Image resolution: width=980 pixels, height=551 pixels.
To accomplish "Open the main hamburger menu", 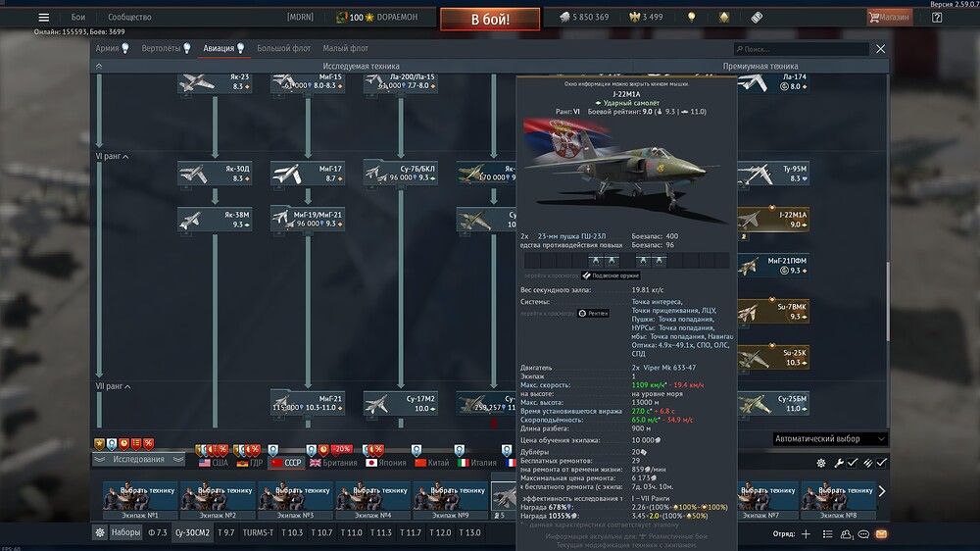I will (x=43, y=18).
